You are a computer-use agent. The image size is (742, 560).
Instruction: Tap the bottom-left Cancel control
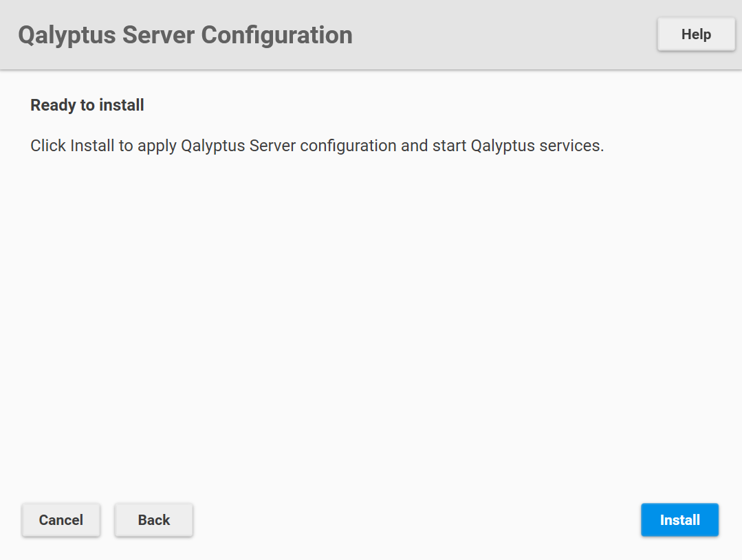click(x=61, y=520)
